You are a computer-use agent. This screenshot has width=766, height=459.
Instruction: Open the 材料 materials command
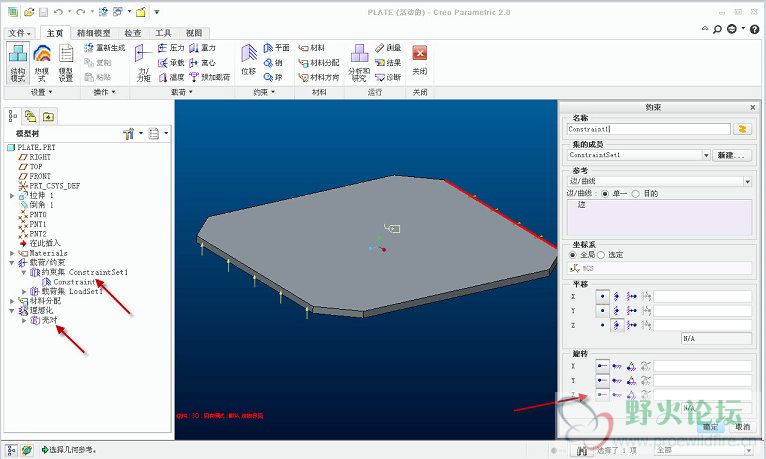point(312,48)
